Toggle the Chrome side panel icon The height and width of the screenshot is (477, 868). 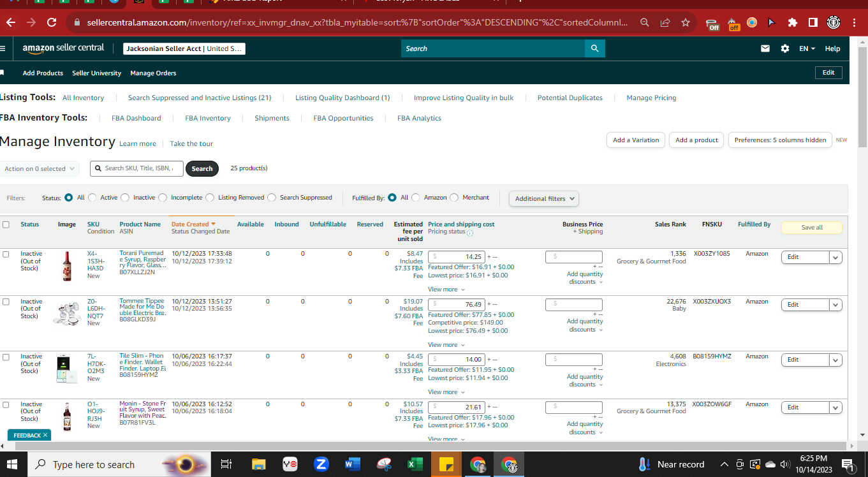click(x=813, y=22)
